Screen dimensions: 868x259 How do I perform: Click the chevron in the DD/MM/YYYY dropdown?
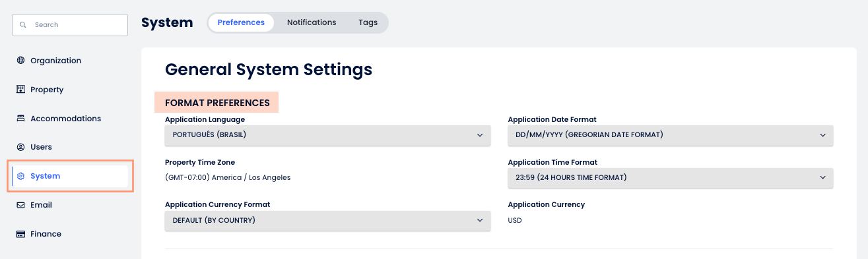pyautogui.click(x=822, y=135)
